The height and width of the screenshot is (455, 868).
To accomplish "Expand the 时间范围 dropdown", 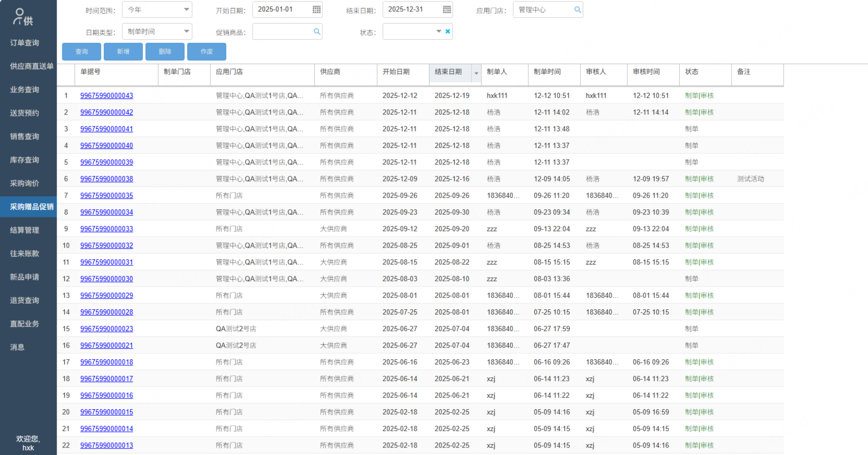I will (x=186, y=9).
